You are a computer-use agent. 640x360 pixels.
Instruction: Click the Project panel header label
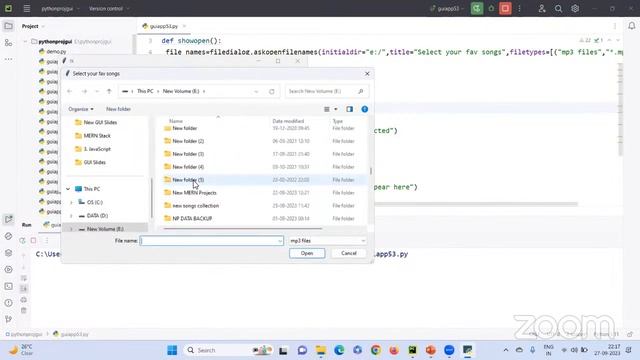point(30,26)
